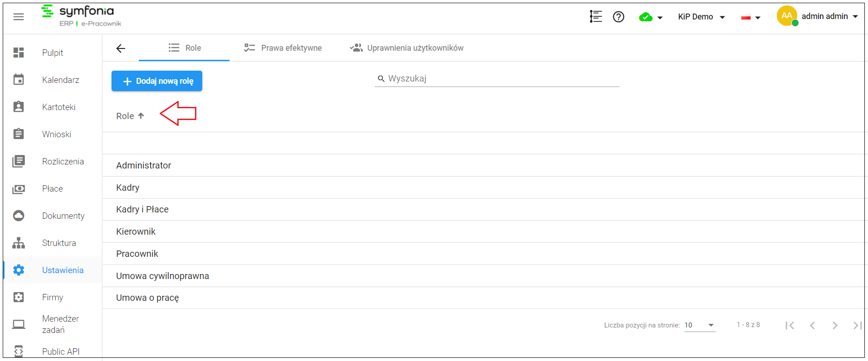Click the Kartoteki badge icon
This screenshot has height=361, width=868.
click(19, 107)
